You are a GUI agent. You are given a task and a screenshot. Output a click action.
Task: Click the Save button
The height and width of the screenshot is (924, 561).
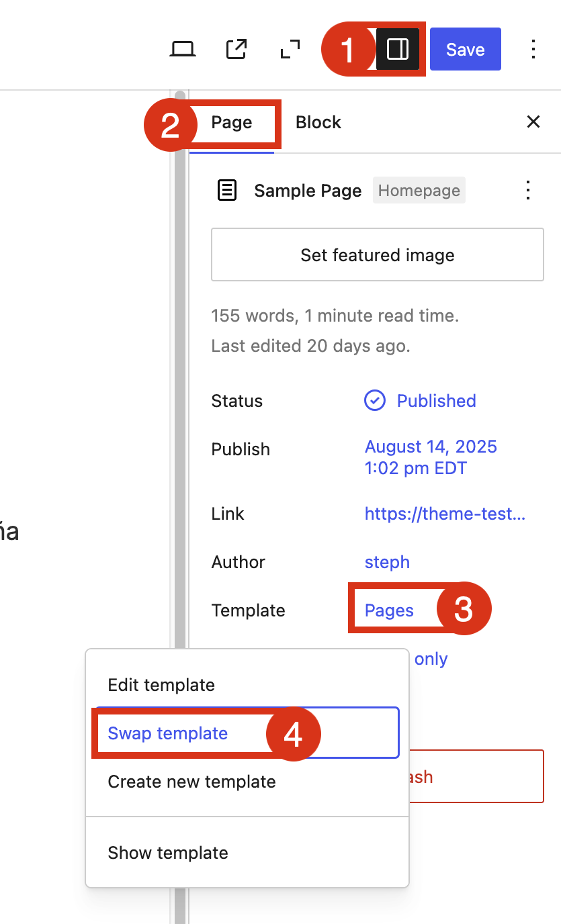[465, 49]
